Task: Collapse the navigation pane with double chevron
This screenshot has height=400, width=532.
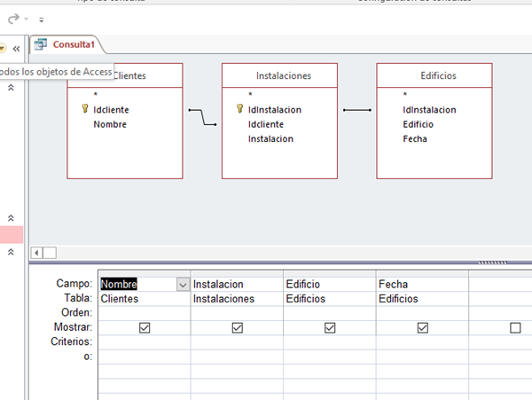Action: click(x=16, y=48)
